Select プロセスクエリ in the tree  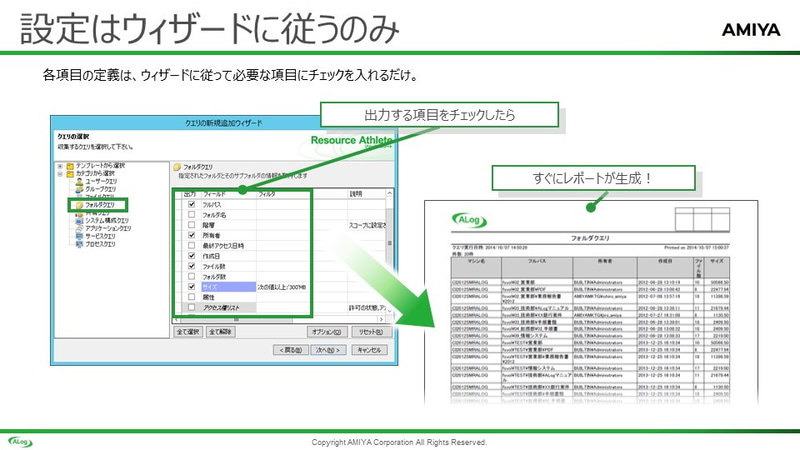click(x=100, y=244)
